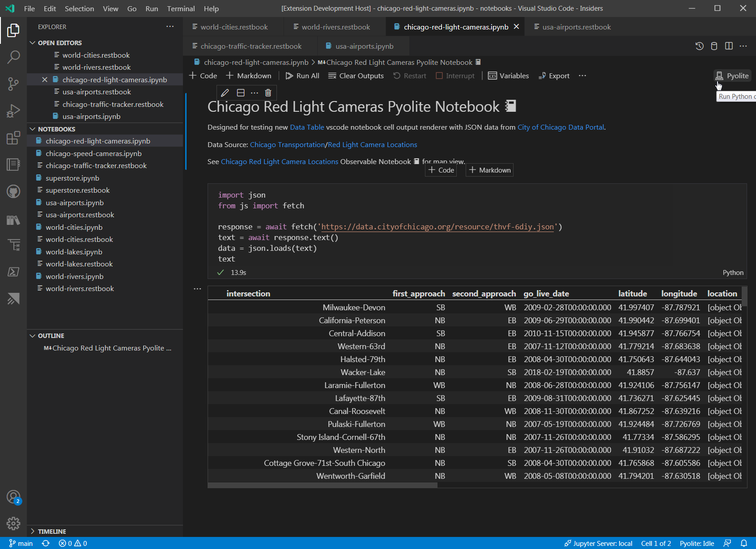Add a Code cell from notebook toolbar
Viewport: 756px width, 549px height.
(203, 76)
